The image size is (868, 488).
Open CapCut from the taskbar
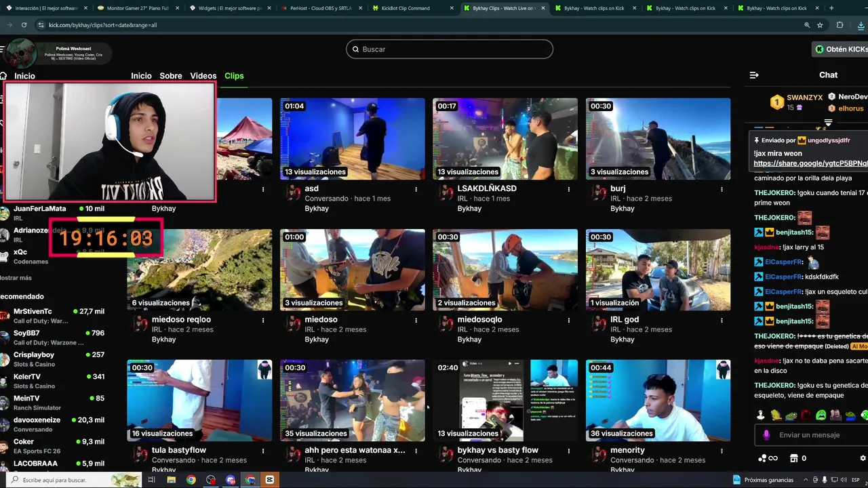pyautogui.click(x=270, y=480)
